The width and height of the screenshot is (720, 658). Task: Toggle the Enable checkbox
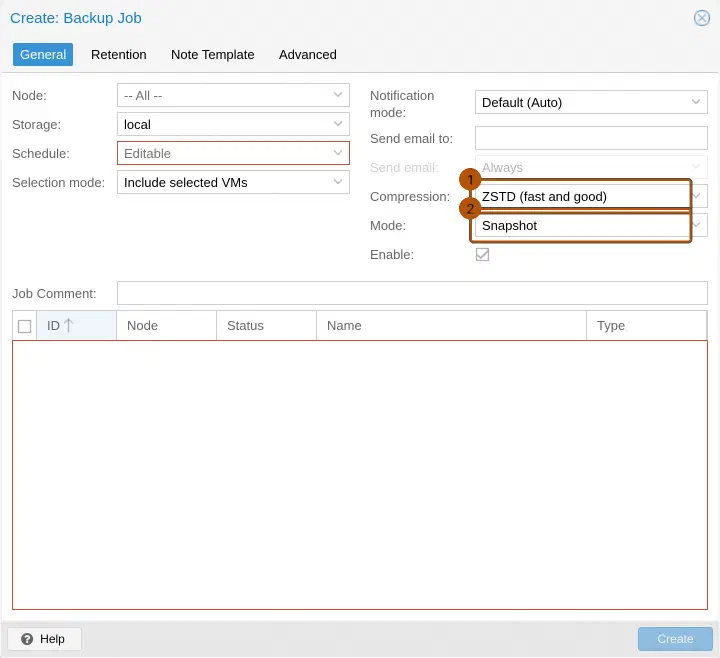pos(482,254)
